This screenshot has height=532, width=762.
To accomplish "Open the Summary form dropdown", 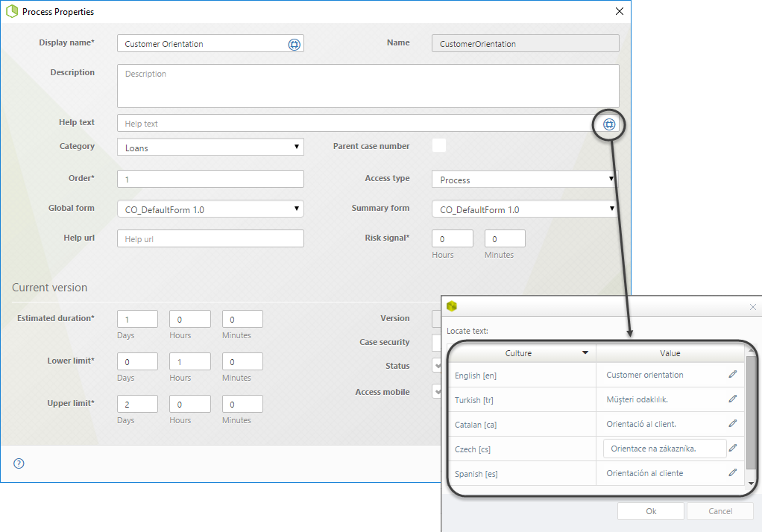I will coord(525,209).
